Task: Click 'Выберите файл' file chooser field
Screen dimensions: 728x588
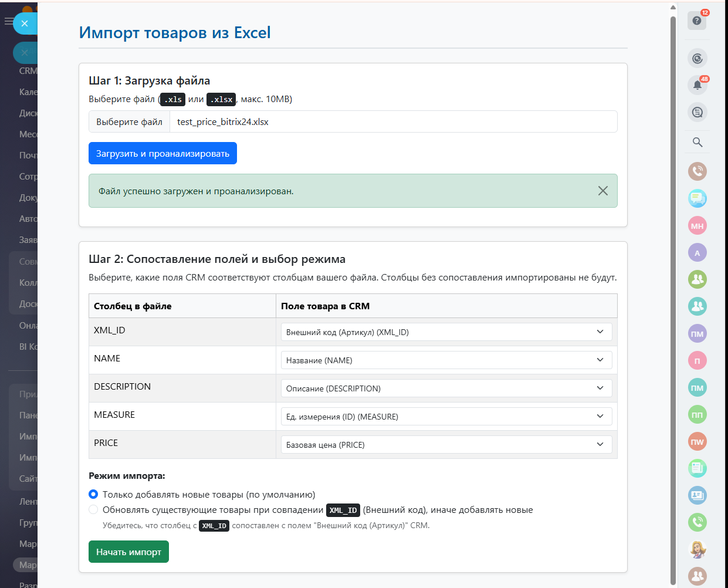Action: 130,121
